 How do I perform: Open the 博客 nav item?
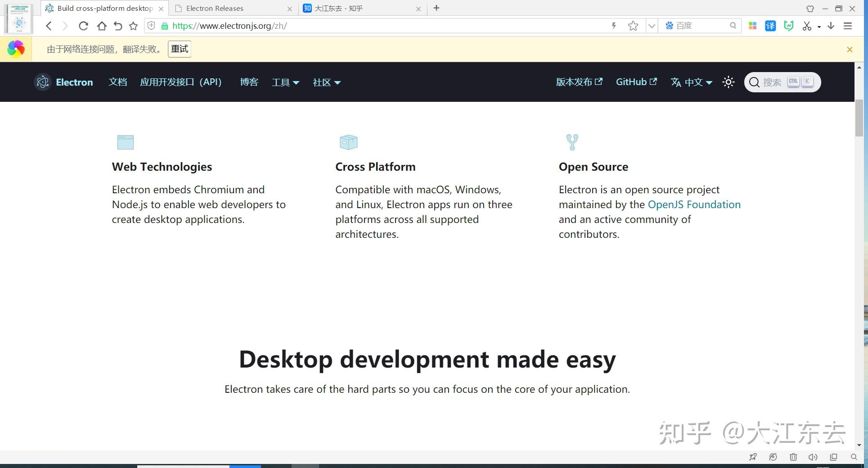(x=249, y=82)
